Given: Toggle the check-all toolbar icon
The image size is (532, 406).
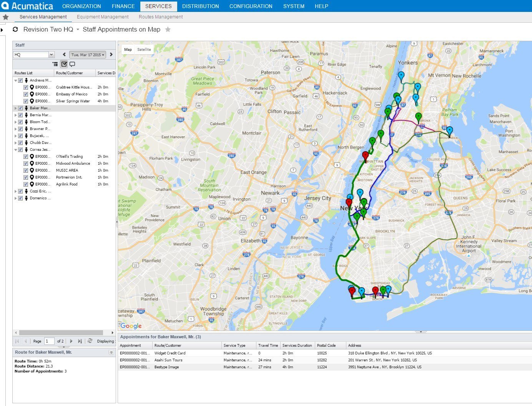Looking at the screenshot, I should 64,64.
